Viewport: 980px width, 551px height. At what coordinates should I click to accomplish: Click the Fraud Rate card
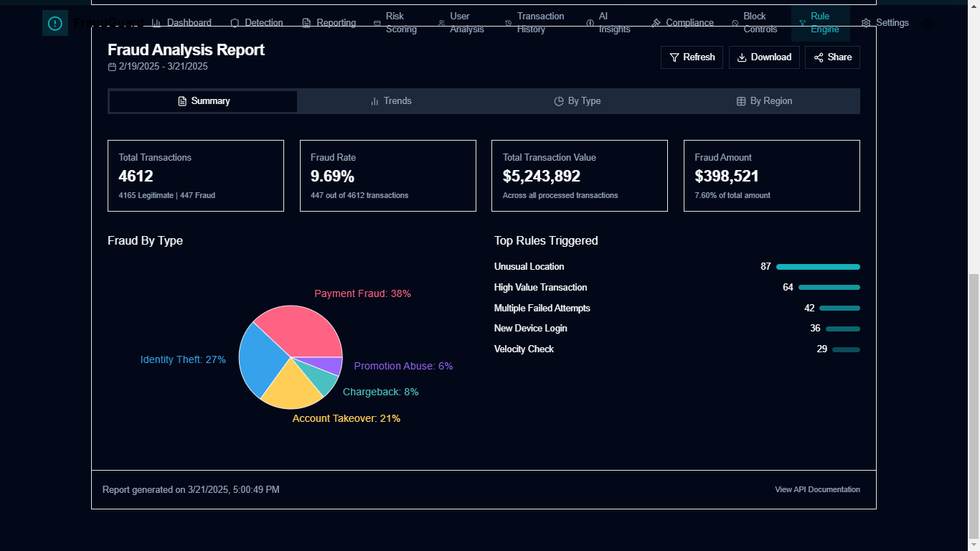click(388, 176)
